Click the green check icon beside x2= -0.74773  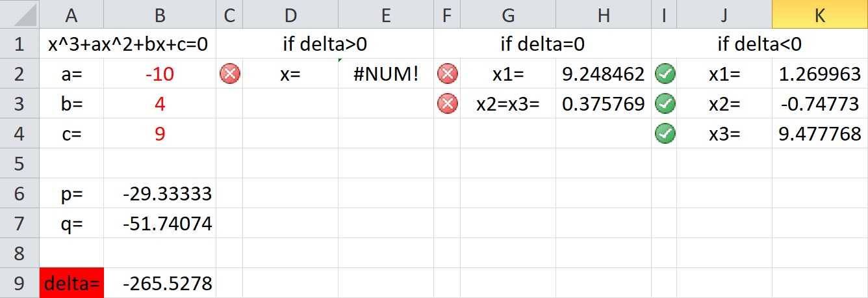point(665,103)
